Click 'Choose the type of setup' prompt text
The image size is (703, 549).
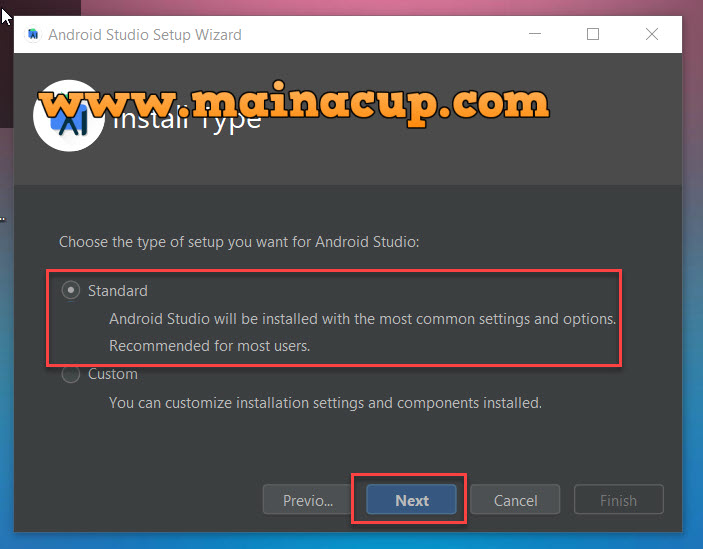pyautogui.click(x=239, y=242)
